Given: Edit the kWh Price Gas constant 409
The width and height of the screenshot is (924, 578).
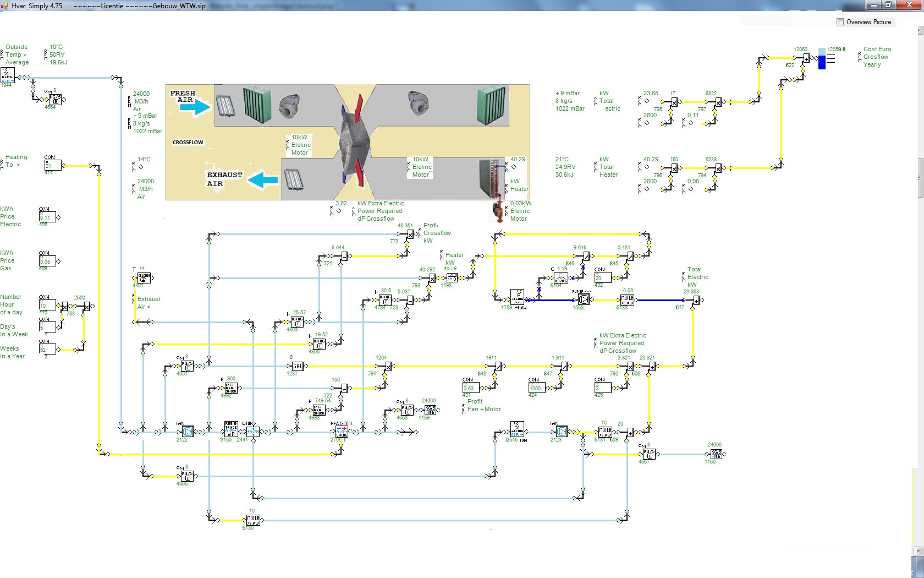Looking at the screenshot, I should point(47,261).
